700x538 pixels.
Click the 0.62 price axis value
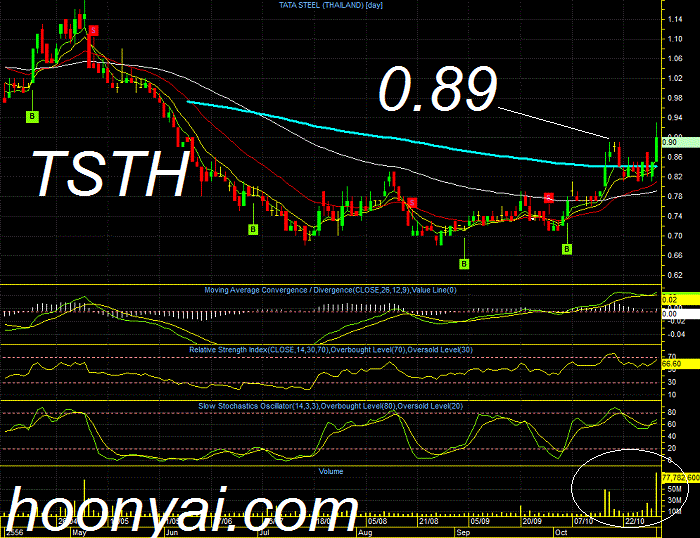pos(675,275)
